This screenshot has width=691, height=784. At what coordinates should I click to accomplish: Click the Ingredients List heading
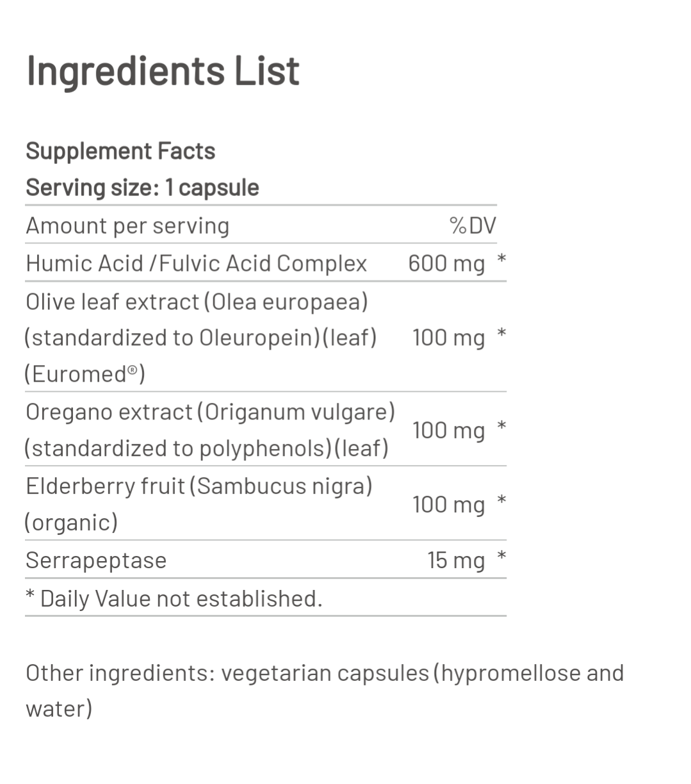[163, 71]
